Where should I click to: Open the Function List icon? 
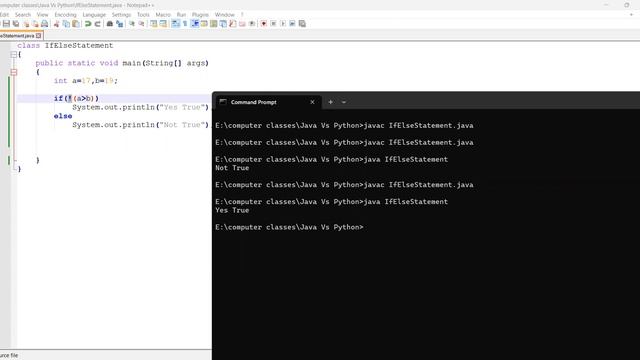[x=233, y=24]
